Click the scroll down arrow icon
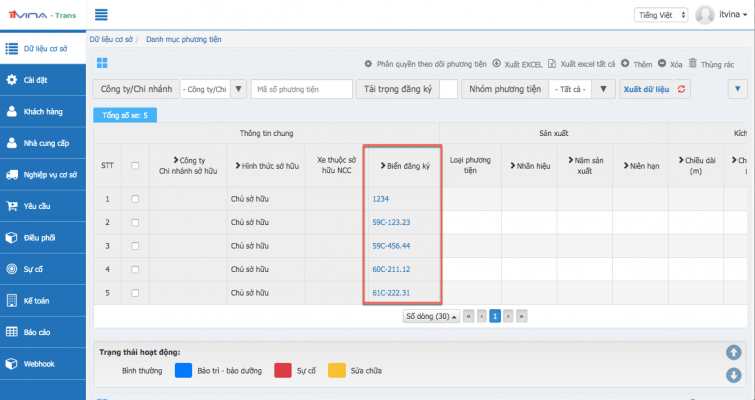The image size is (755, 400). click(733, 375)
